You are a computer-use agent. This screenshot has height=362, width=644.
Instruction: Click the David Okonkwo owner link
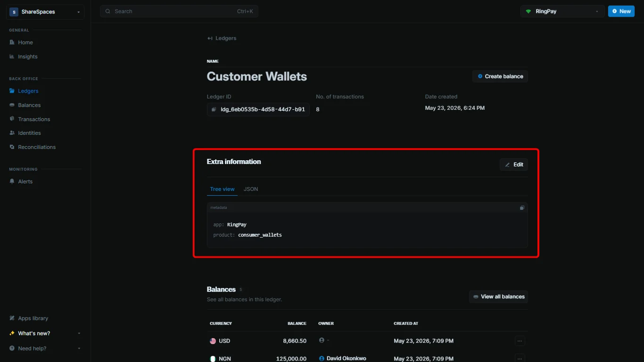point(346,358)
